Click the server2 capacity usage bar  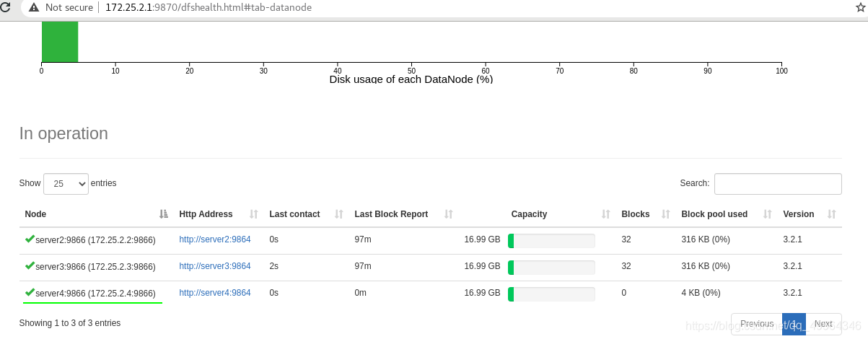coord(551,241)
